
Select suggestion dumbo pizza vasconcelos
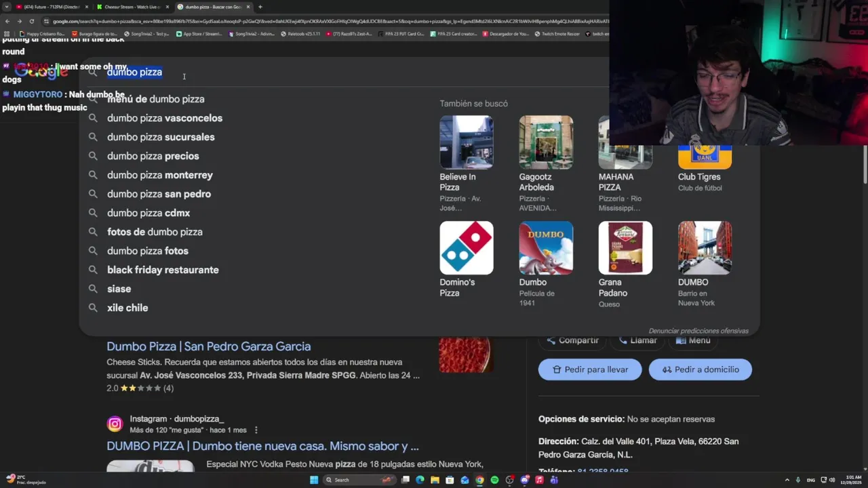[165, 118]
